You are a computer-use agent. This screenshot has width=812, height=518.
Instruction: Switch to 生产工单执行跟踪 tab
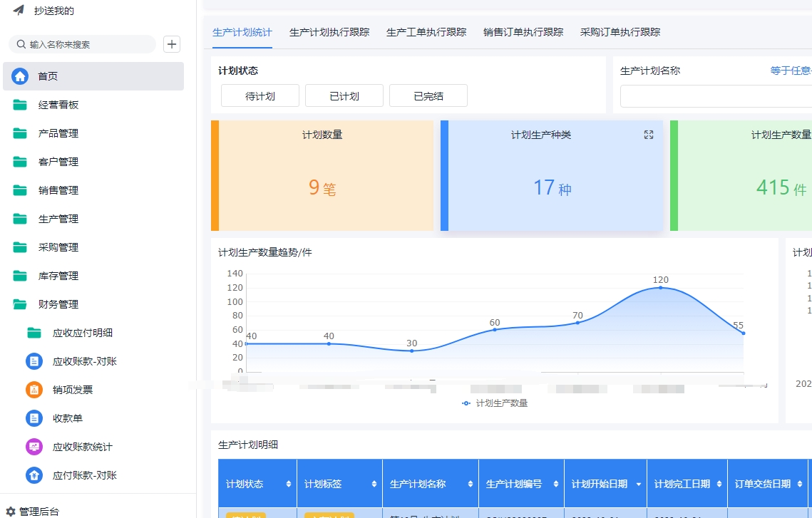pos(426,32)
